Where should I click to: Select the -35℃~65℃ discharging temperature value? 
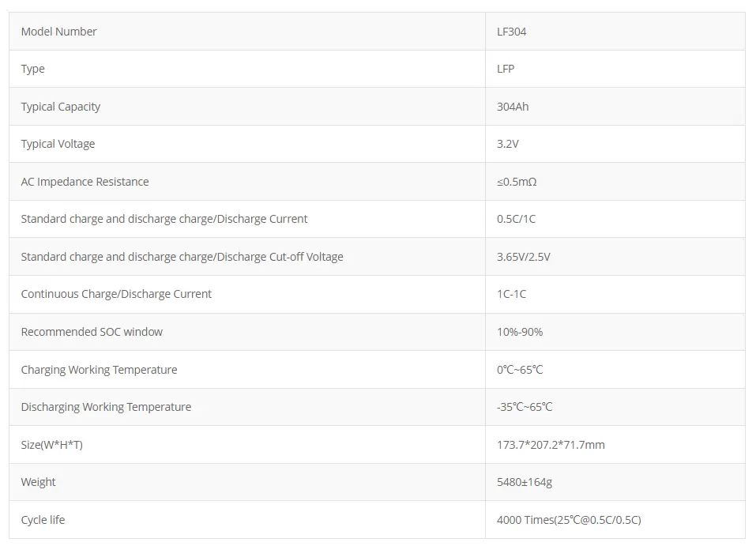525,407
